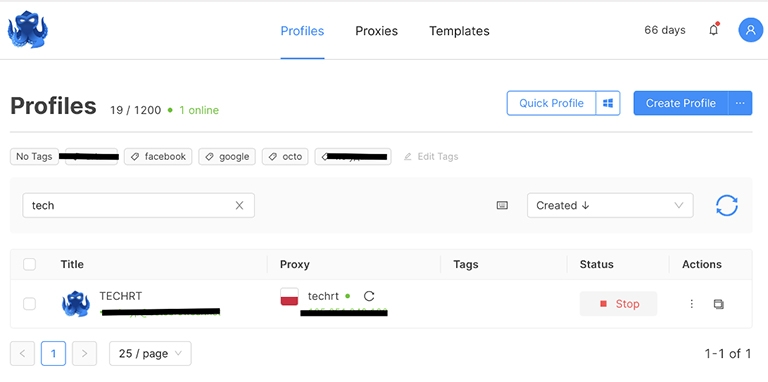
Task: Click the TECHRT profile title
Action: [x=120, y=296]
